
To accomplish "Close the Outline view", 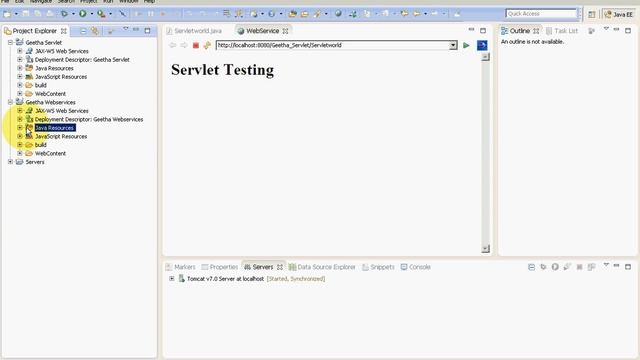I will 536,31.
